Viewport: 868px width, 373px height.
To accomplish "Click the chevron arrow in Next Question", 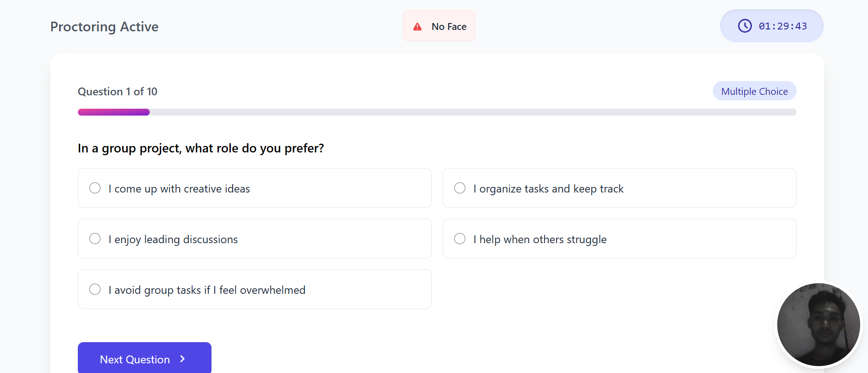I will click(182, 359).
